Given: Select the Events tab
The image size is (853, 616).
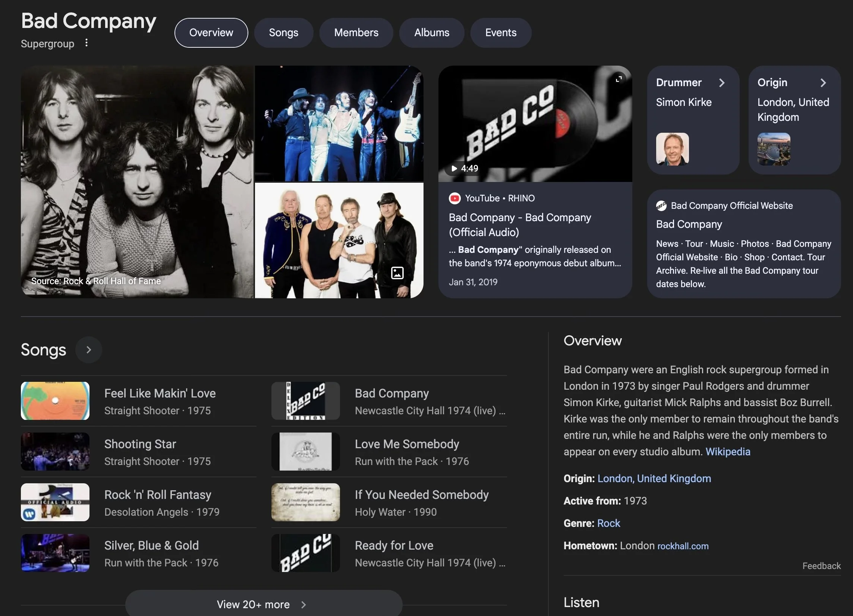Looking at the screenshot, I should 500,33.
